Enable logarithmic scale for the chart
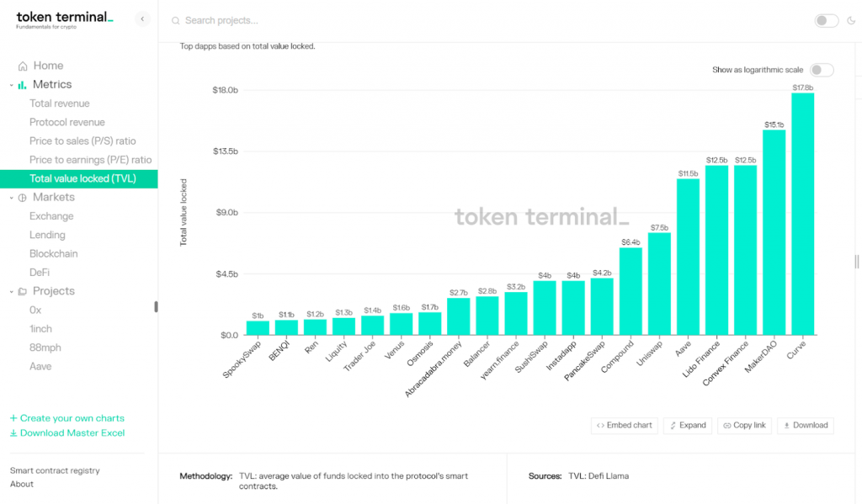The width and height of the screenshot is (862, 504). pos(821,69)
